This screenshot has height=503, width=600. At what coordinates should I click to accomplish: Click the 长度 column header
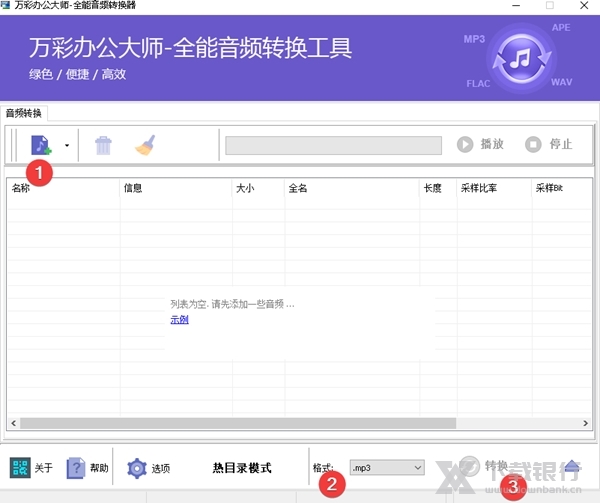[438, 188]
